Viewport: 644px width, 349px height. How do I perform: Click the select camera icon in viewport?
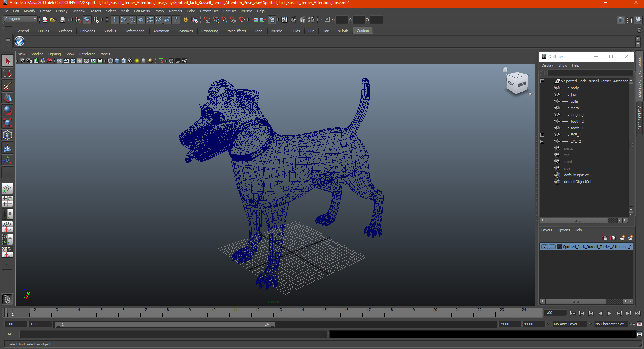click(x=22, y=61)
